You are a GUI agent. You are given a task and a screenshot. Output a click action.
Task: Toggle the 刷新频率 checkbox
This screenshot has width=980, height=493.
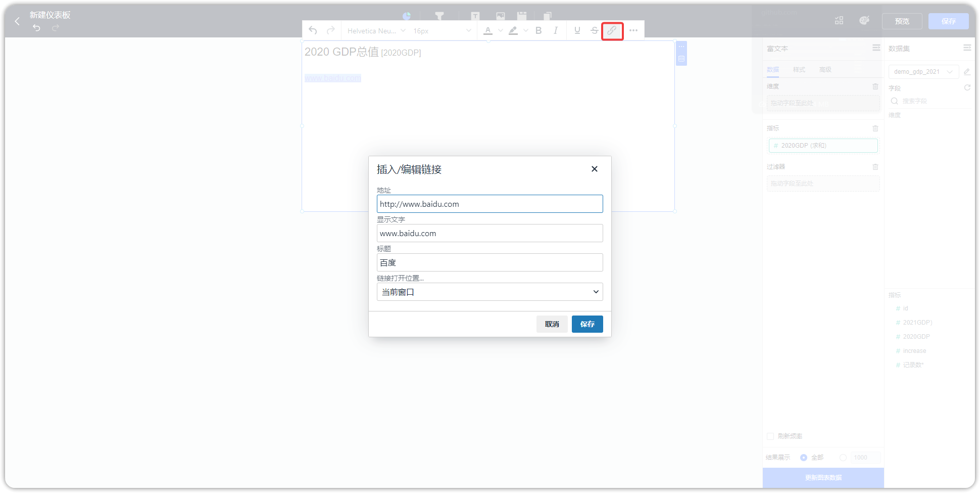tap(770, 436)
